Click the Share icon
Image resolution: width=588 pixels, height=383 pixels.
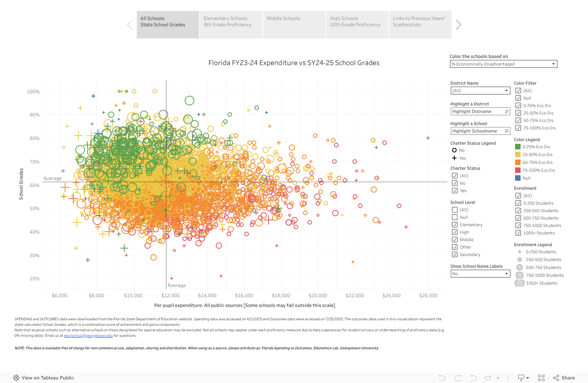point(564,378)
